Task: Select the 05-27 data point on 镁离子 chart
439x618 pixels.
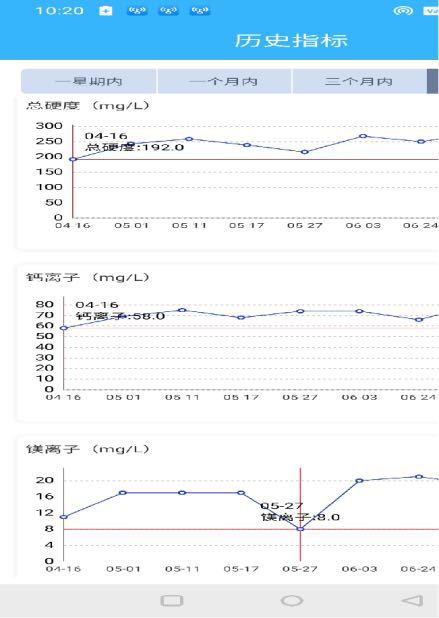Action: [x=300, y=529]
